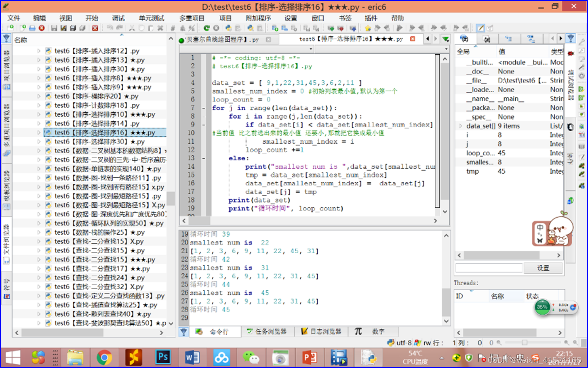
Task: Click the zoom slider in status bar
Action: (524, 343)
